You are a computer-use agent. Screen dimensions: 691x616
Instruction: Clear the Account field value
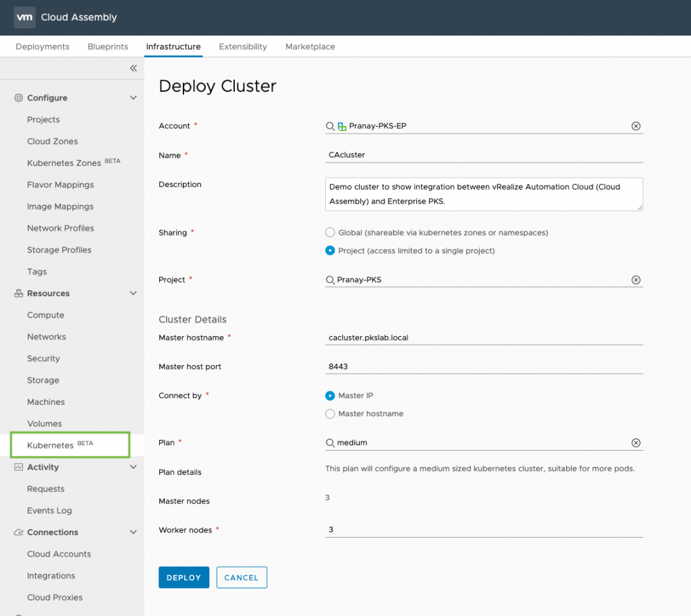(x=636, y=126)
